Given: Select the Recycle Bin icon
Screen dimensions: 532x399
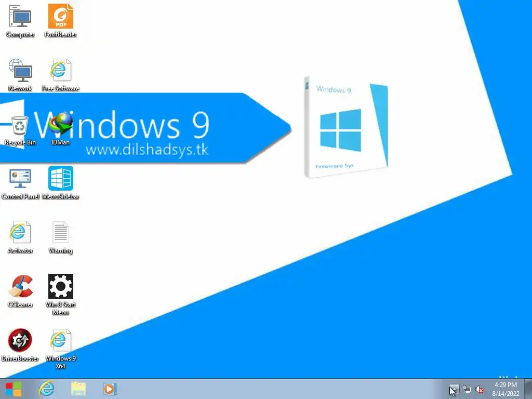Looking at the screenshot, I should tap(20, 129).
